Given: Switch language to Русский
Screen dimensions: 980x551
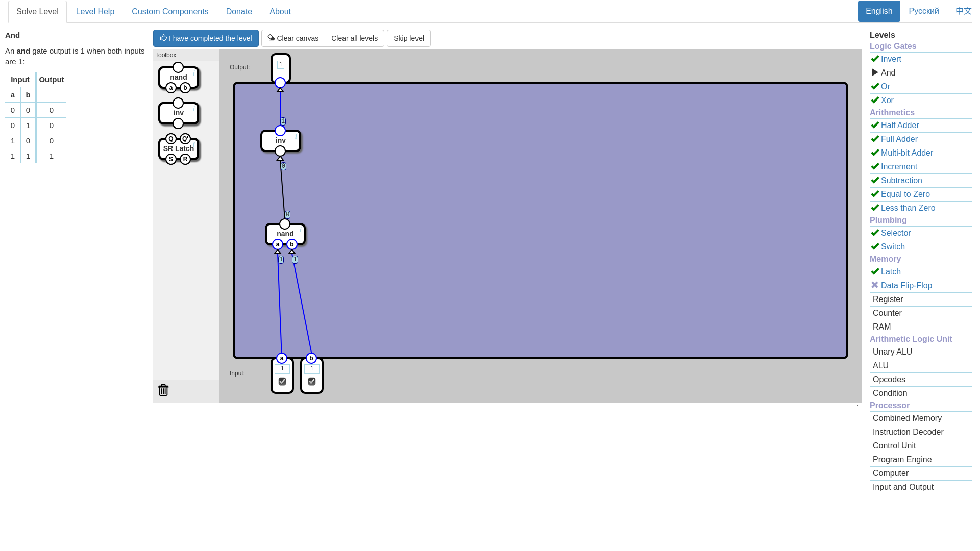Looking at the screenshot, I should click(923, 11).
